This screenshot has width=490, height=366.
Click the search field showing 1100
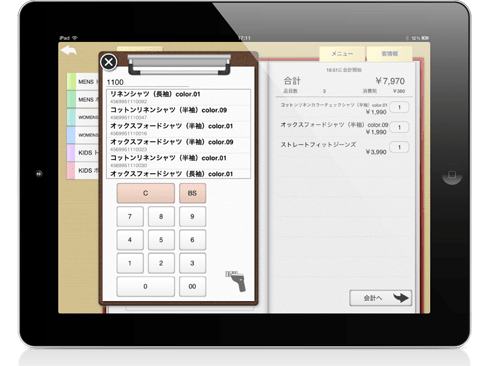point(148,82)
